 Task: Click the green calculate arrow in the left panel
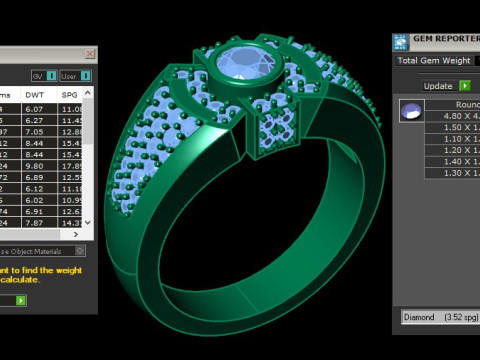pos(21,300)
